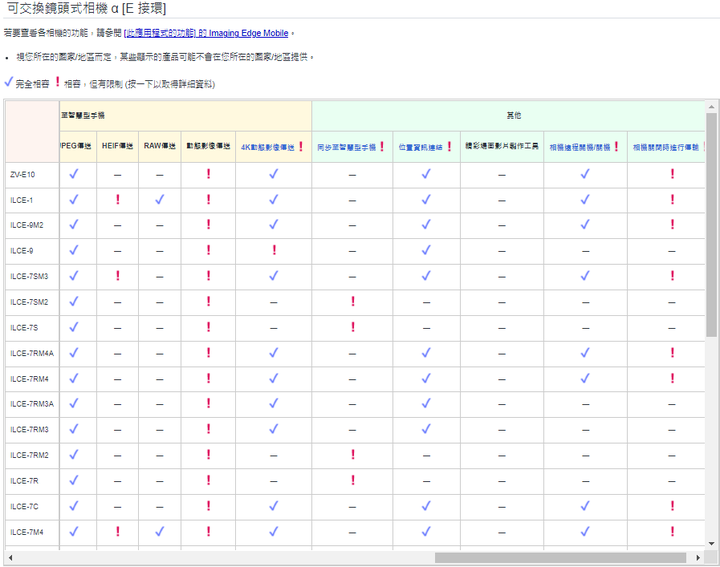Viewport: 720px width, 567px height.
Task: Click ZV-E10 row's JPEG傳送 check mark
Action: pyautogui.click(x=73, y=174)
